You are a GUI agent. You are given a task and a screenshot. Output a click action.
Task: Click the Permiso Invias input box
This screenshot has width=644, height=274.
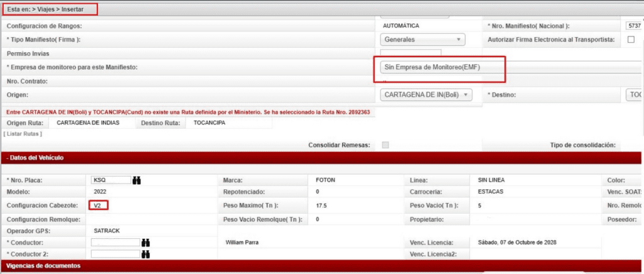click(x=411, y=53)
